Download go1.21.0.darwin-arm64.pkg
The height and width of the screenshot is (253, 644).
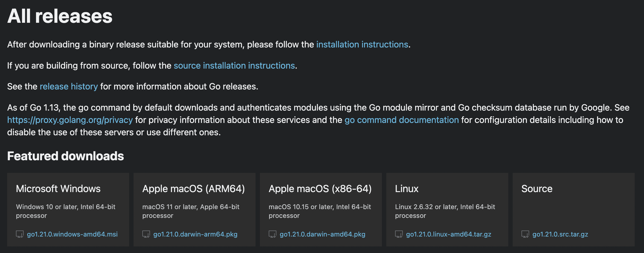pos(195,234)
